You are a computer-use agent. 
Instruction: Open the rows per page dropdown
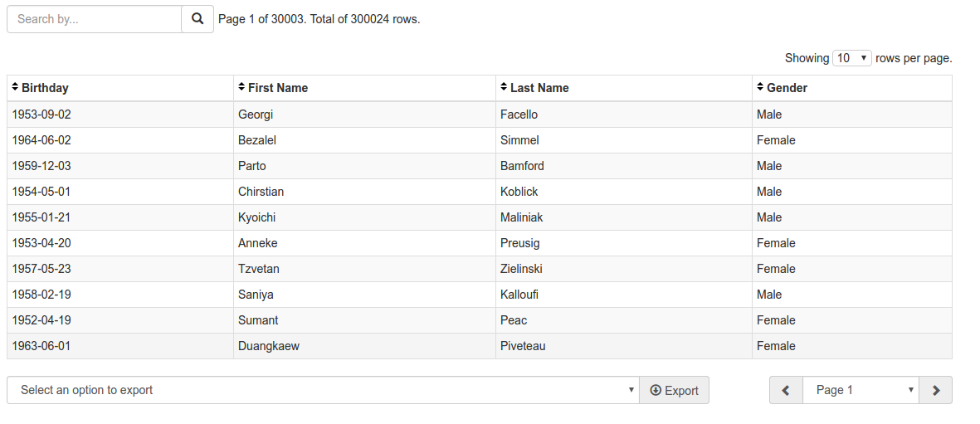tap(852, 58)
